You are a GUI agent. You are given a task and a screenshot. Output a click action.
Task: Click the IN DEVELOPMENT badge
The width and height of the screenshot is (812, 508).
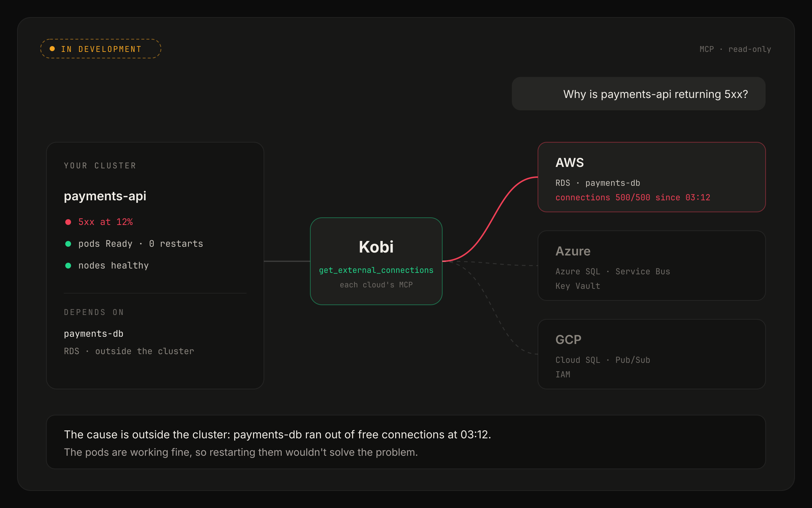[x=101, y=49]
